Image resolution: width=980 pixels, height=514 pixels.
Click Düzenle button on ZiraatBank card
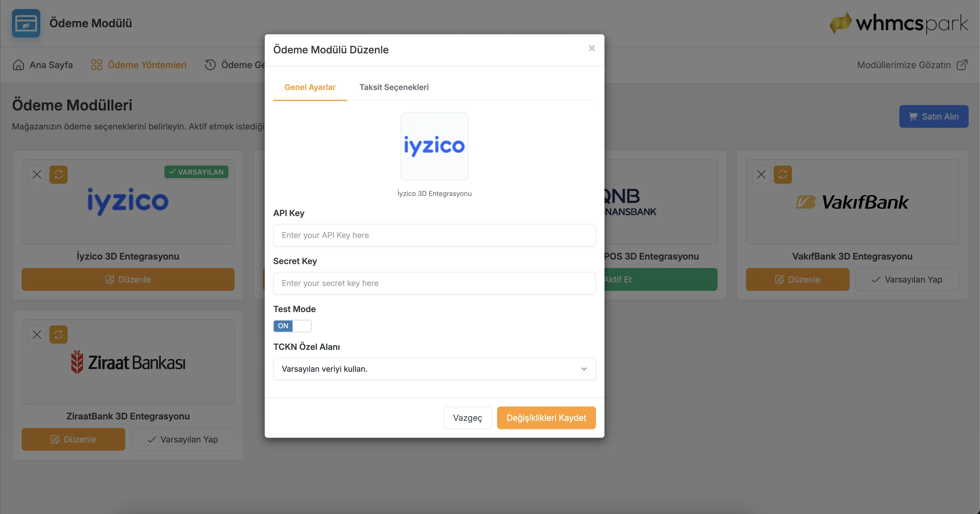[x=73, y=439]
